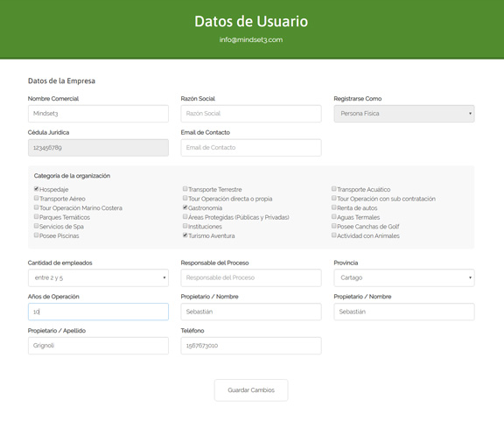Click Propietario / Nombre field under Responsable

(x=251, y=312)
